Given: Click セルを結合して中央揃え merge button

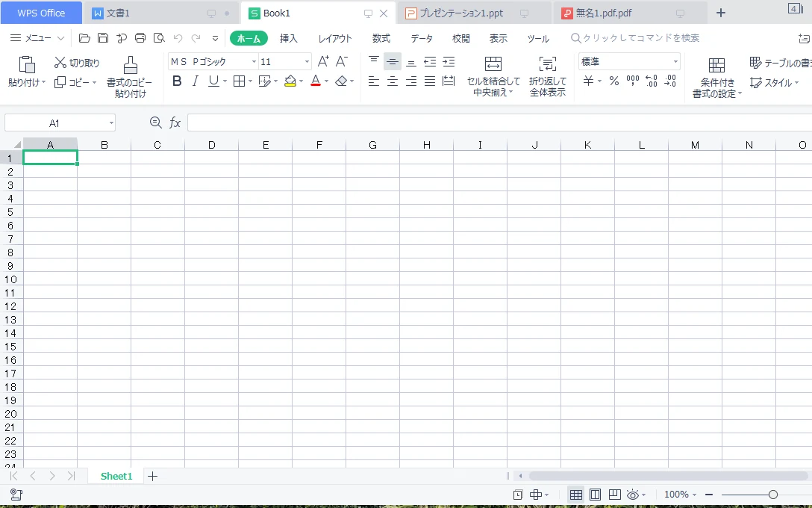Looking at the screenshot, I should click(x=493, y=77).
